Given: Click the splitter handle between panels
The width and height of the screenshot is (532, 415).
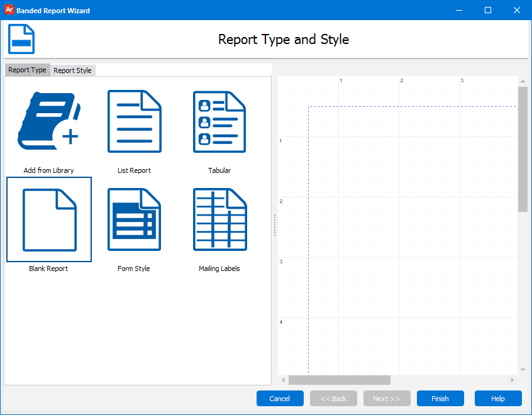Looking at the screenshot, I should point(275,225).
